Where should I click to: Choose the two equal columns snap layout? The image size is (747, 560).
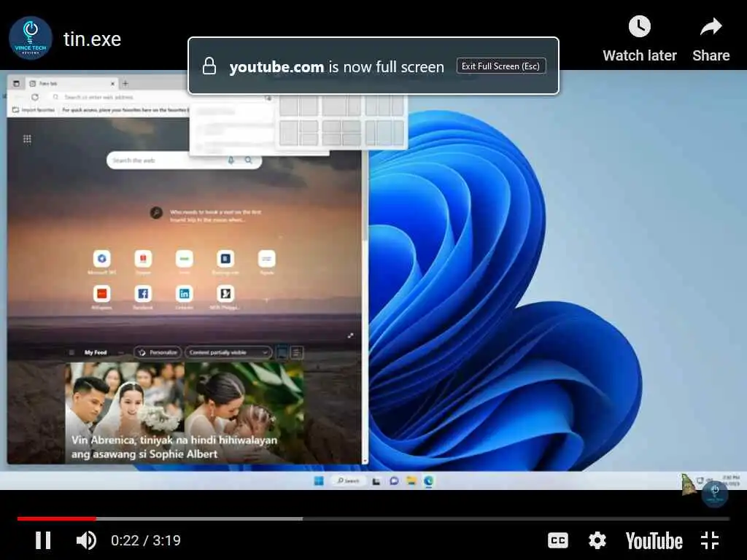298,106
